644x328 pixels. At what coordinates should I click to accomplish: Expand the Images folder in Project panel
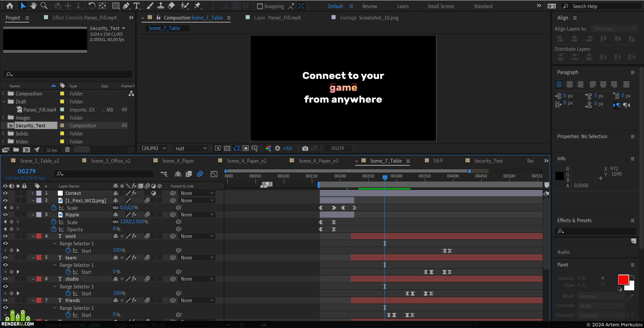(x=3, y=118)
